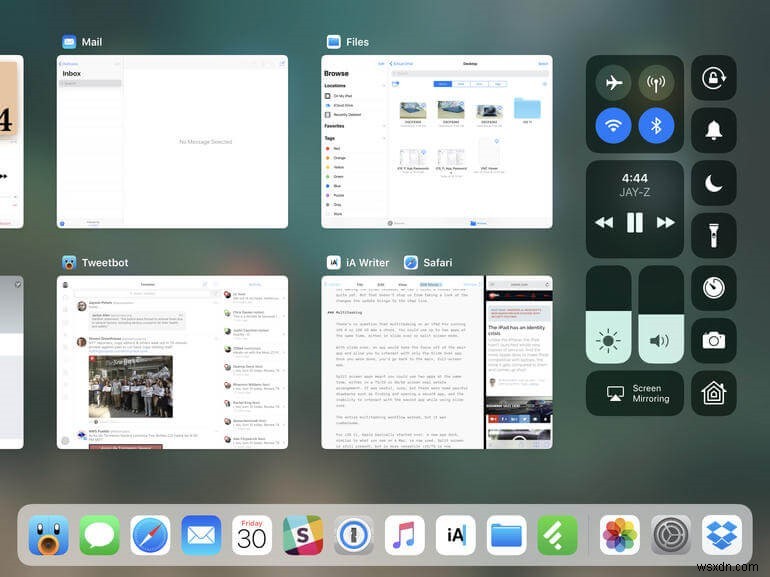Tap Screen Mirroring button
The height and width of the screenshot is (577, 770).
[x=635, y=393]
